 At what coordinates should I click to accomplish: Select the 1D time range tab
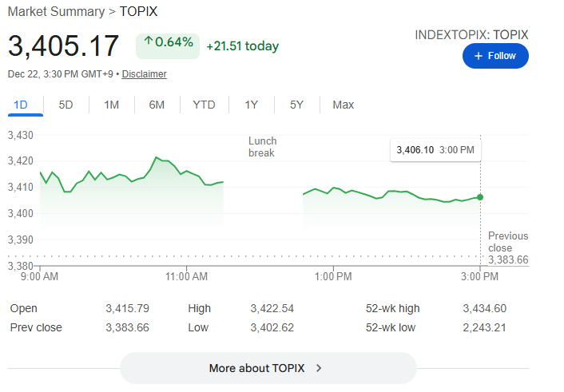coord(21,105)
